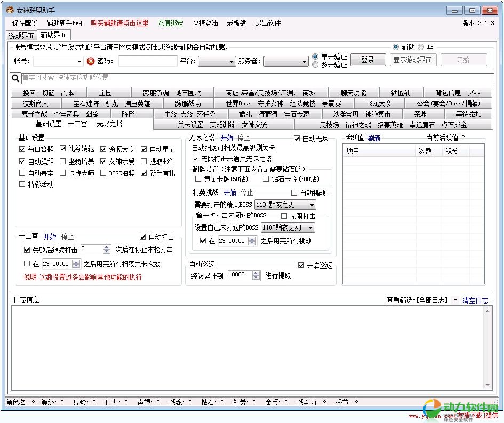
Task: Click the 清空日志 link
Action: coord(475,300)
